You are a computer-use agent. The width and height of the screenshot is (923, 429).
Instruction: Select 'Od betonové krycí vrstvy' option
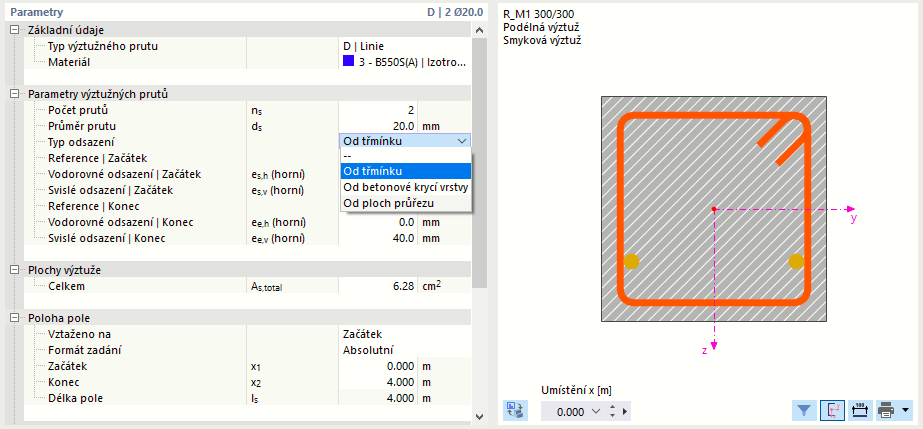tap(406, 187)
